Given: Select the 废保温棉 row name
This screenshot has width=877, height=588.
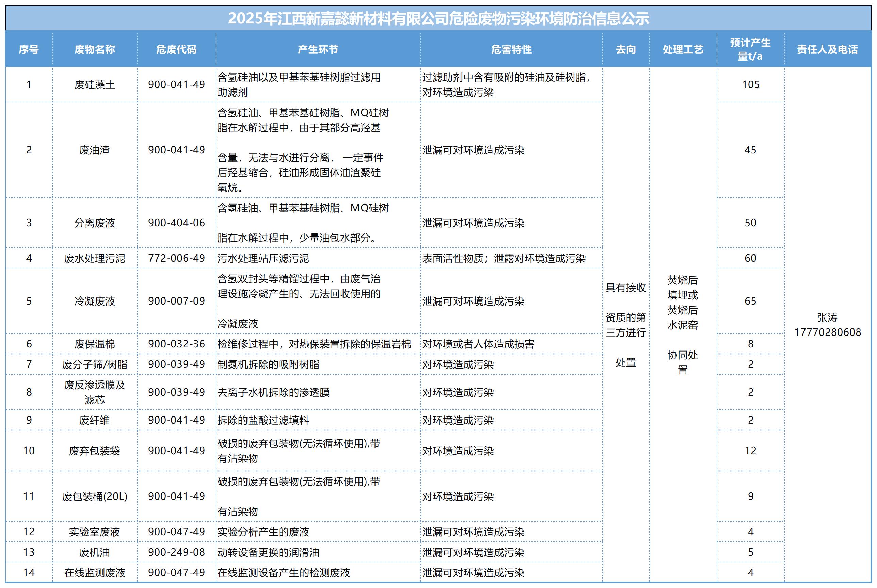Looking at the screenshot, I should point(95,344).
